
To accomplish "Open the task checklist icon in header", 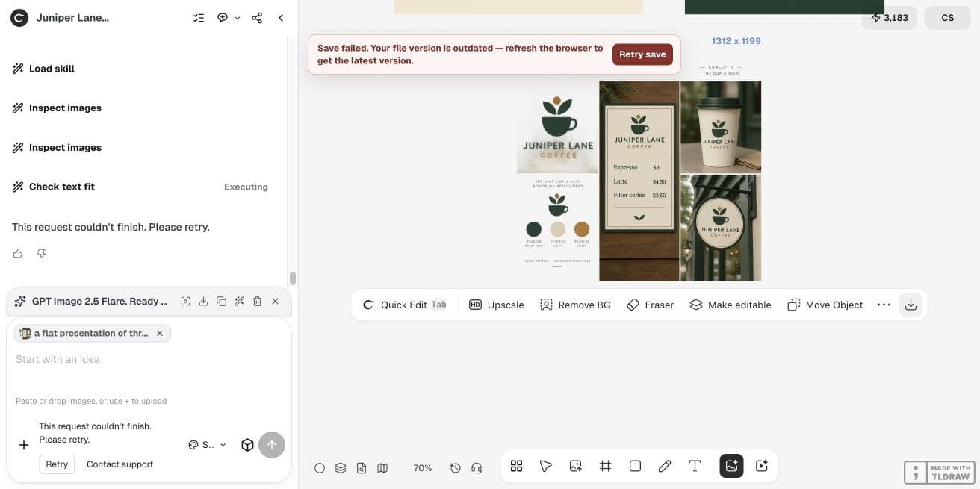I will 199,18.
